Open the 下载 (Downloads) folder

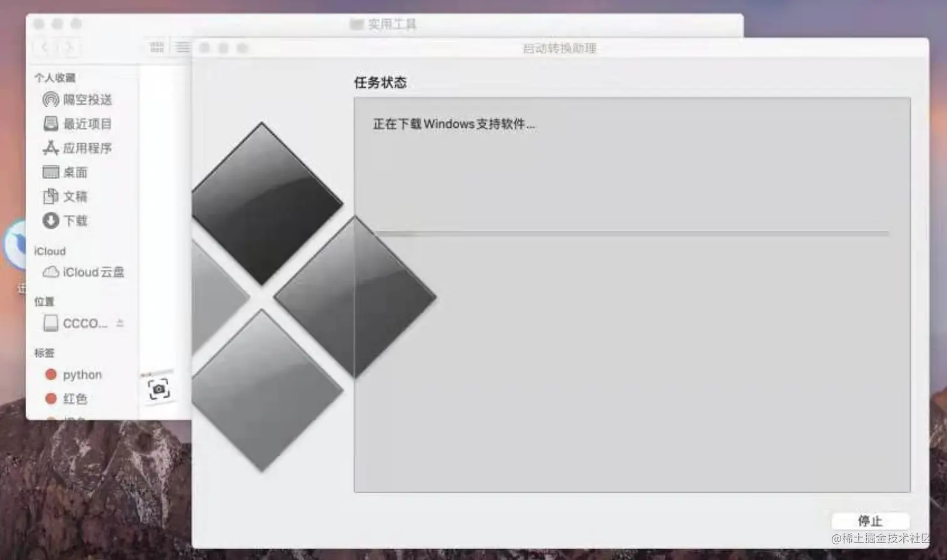point(75,220)
